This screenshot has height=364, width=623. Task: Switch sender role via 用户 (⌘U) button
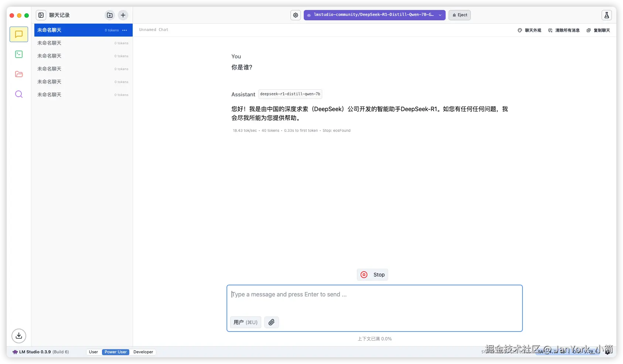(x=246, y=322)
